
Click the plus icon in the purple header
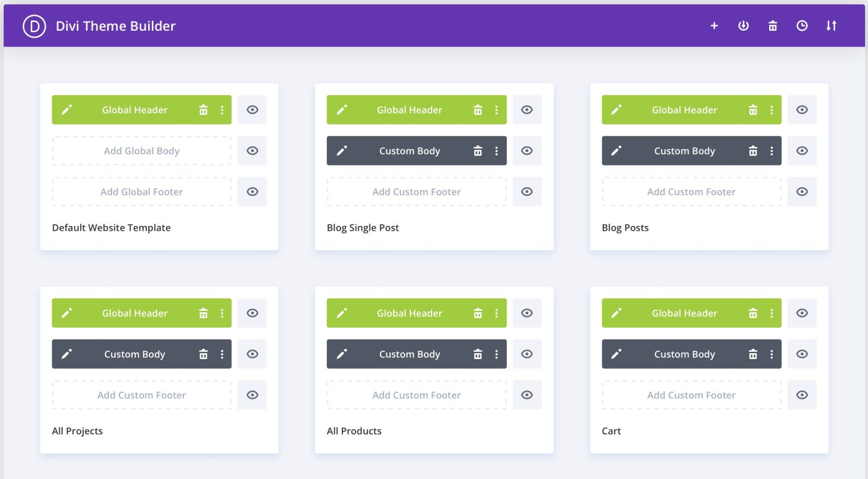click(714, 26)
